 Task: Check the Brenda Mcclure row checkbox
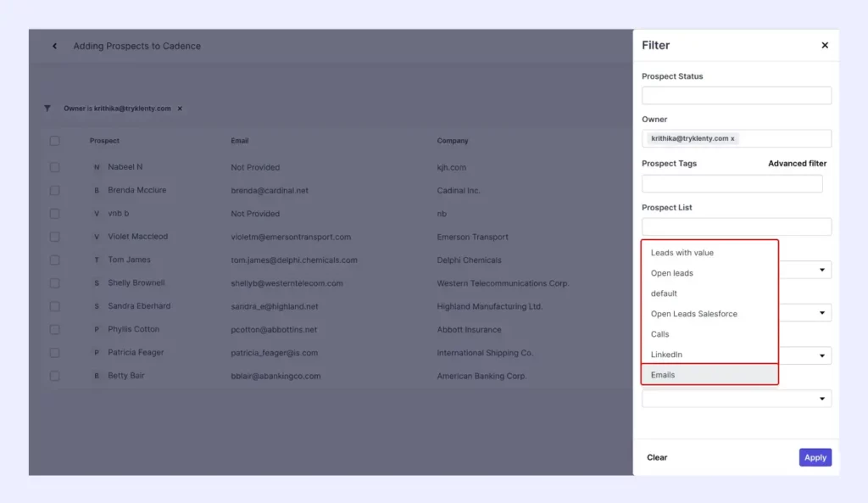coord(54,191)
